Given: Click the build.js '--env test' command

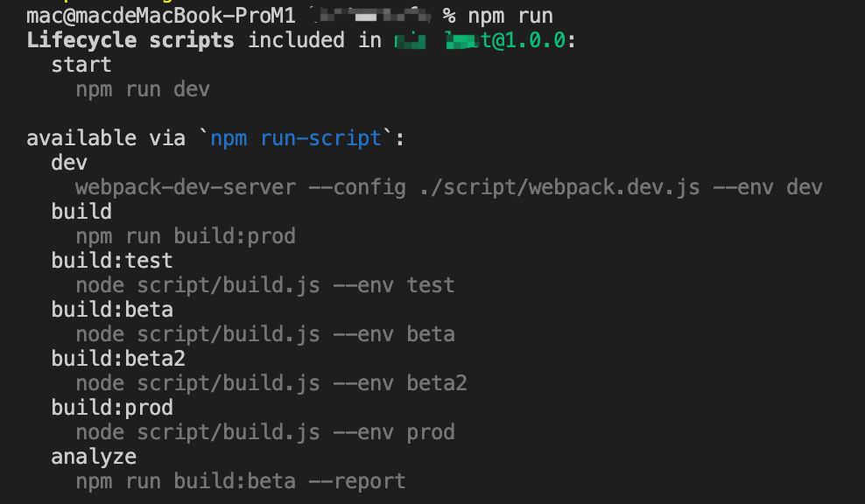Looking at the screenshot, I should tap(265, 285).
